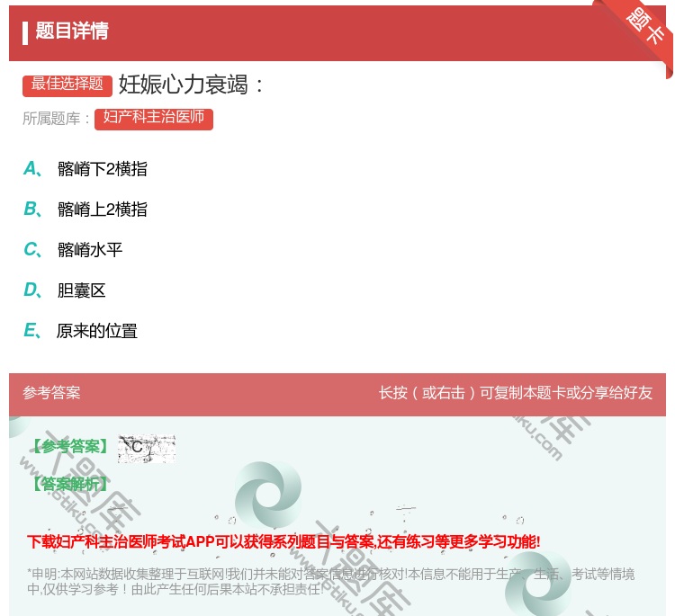Open the red download APP promotion link
The width and height of the screenshot is (675, 616).
tap(283, 541)
